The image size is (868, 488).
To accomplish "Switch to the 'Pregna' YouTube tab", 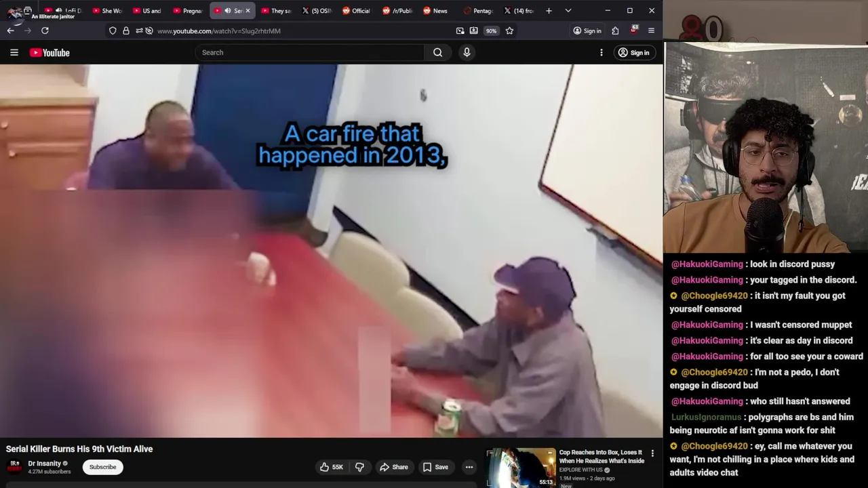I will (188, 11).
